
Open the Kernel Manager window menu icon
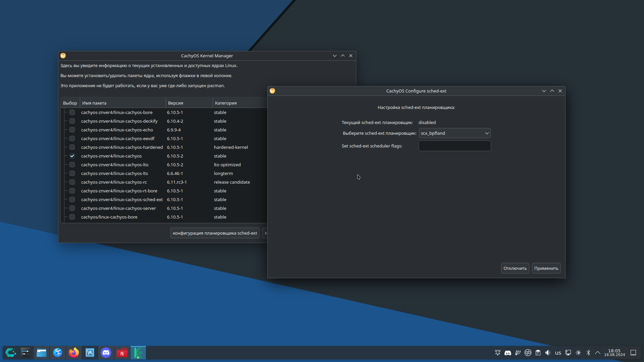coord(63,56)
